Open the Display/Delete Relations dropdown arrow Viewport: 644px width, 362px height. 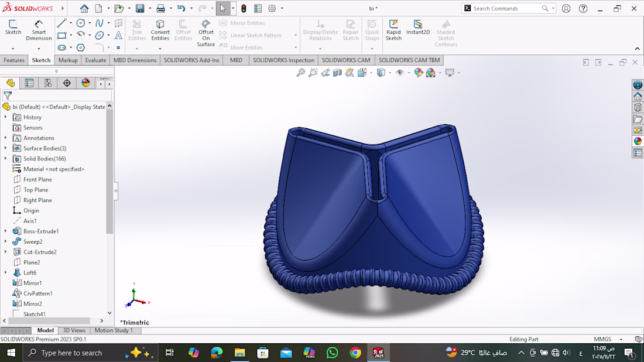point(320,49)
